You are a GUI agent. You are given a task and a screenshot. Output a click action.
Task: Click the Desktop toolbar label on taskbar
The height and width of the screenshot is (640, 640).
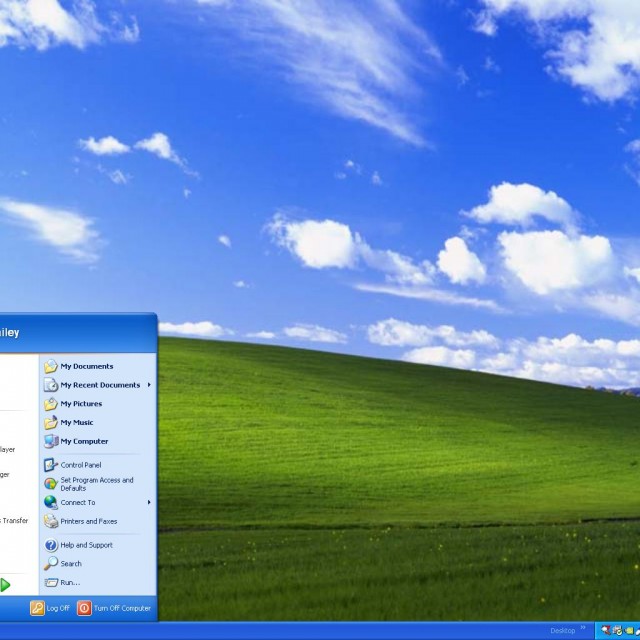coord(562,631)
